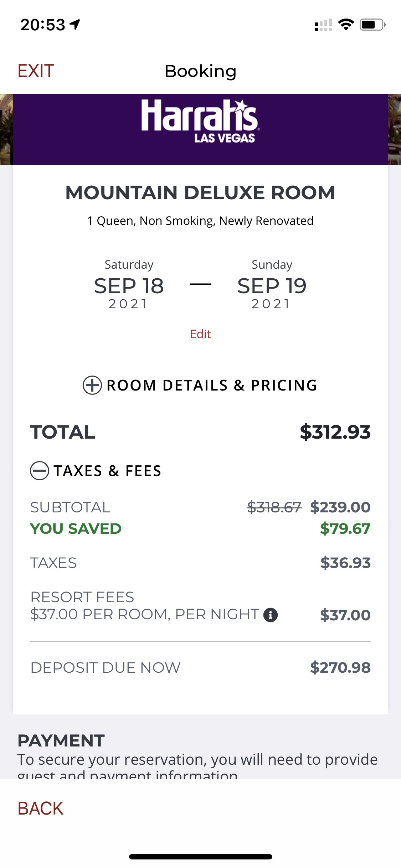Tap the Booking page title
The height and width of the screenshot is (868, 401).
tap(200, 71)
